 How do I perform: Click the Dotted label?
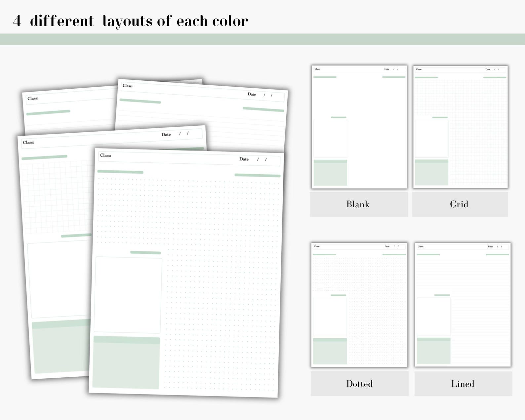coord(359,384)
